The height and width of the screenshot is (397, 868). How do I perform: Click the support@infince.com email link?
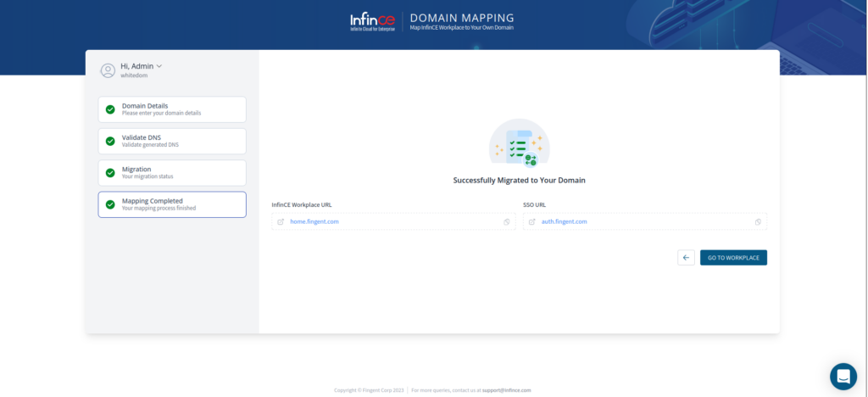[x=507, y=390]
